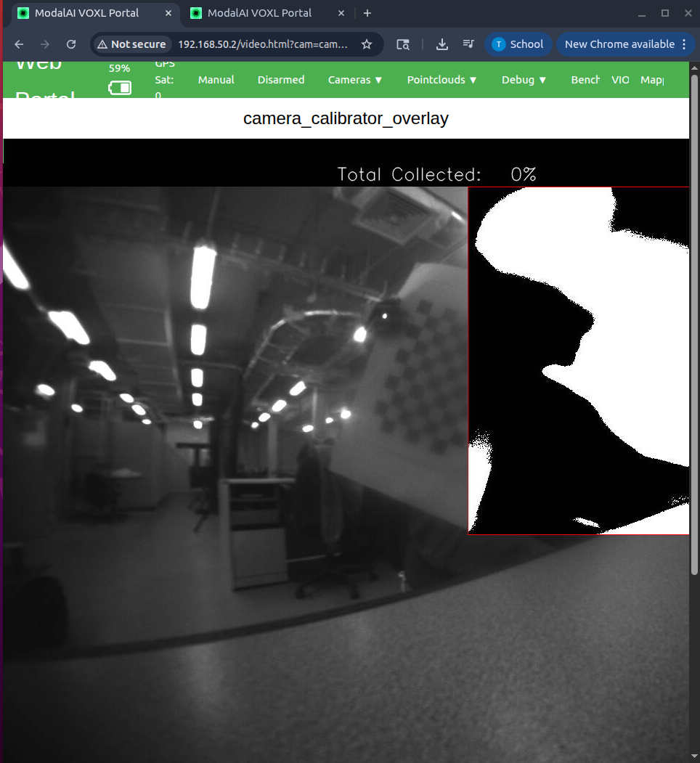Click the Disarmed status indicator
The height and width of the screenshot is (763, 700).
281,80
